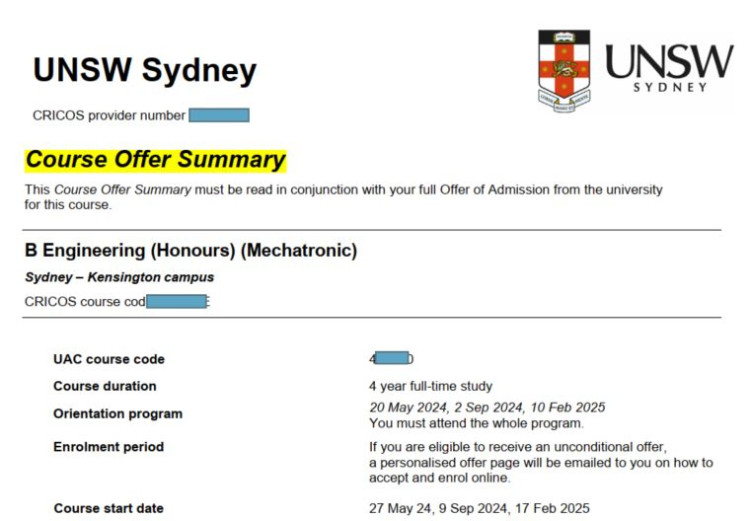Click the redacted CRICOS provider number box
750x521 pixels.
[x=219, y=115]
